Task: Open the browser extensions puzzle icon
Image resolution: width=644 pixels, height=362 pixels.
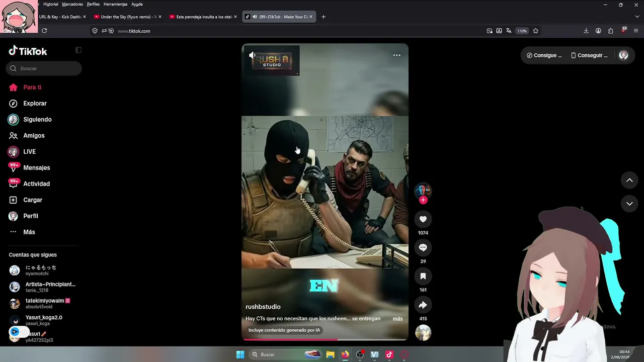Action: 611,31
